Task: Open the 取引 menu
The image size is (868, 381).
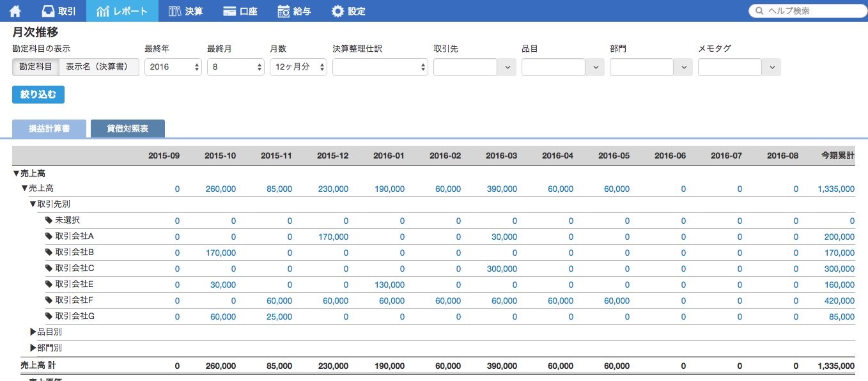Action: [58, 11]
